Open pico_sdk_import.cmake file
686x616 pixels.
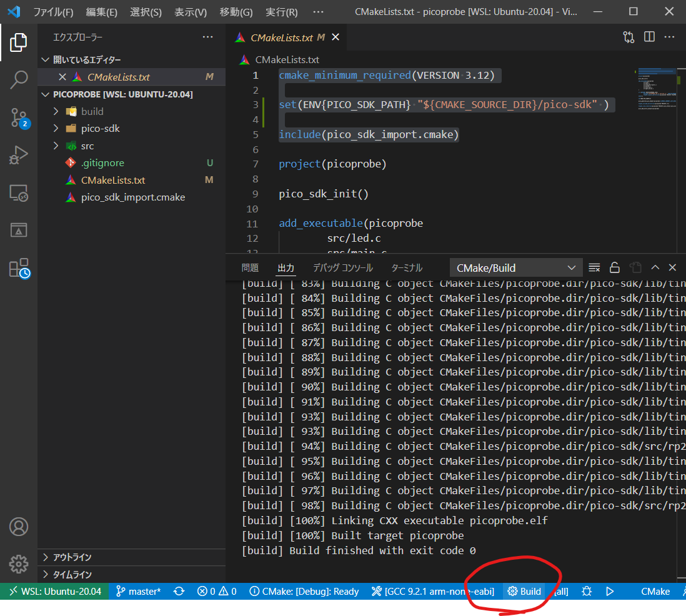(x=131, y=197)
